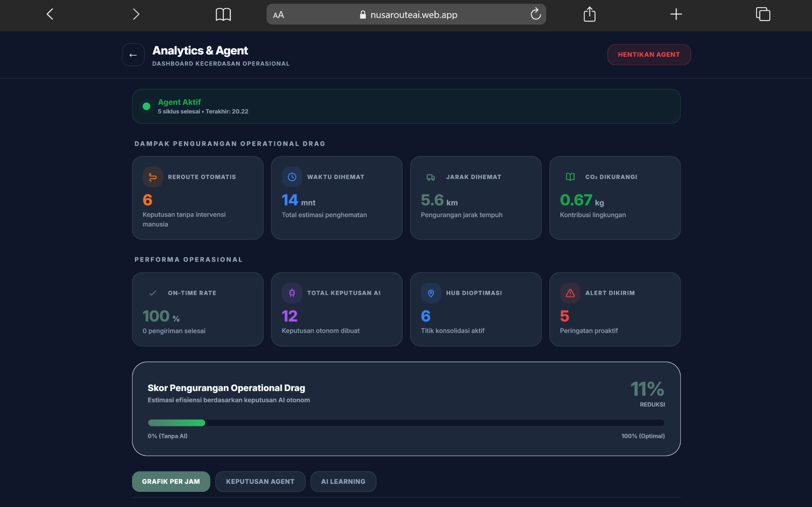Click the Alert Dikirim warning triangle icon
This screenshot has width=812, height=507.
point(570,293)
